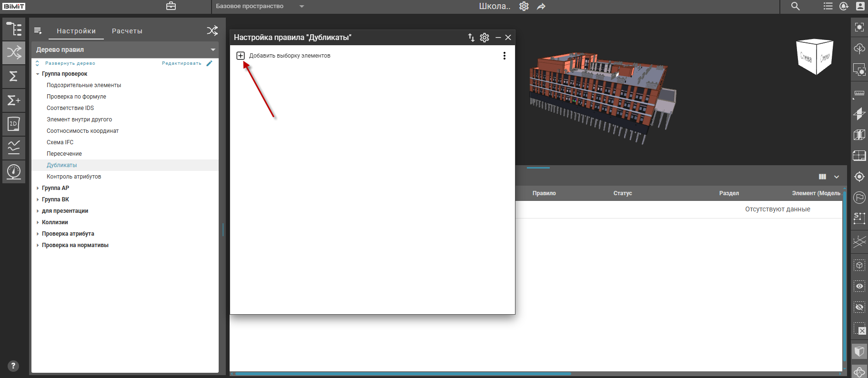The image size is (868, 378).
Task: Click the horizontal scrollbar at the bottom
Action: (x=403, y=374)
